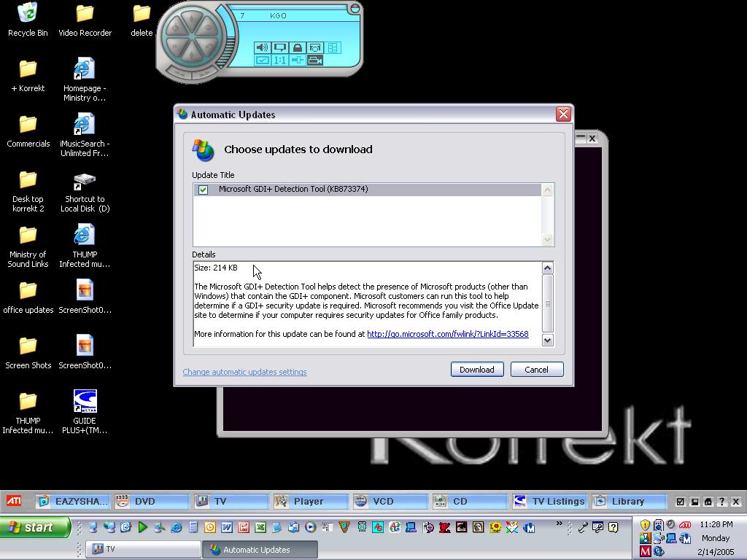
Task: Open the go.microsoft.com fwlink URL
Action: click(448, 334)
